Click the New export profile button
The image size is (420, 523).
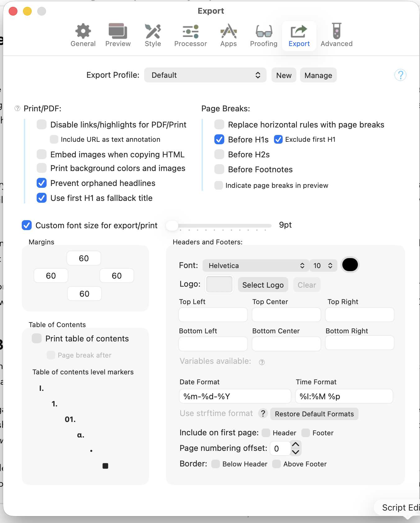284,75
